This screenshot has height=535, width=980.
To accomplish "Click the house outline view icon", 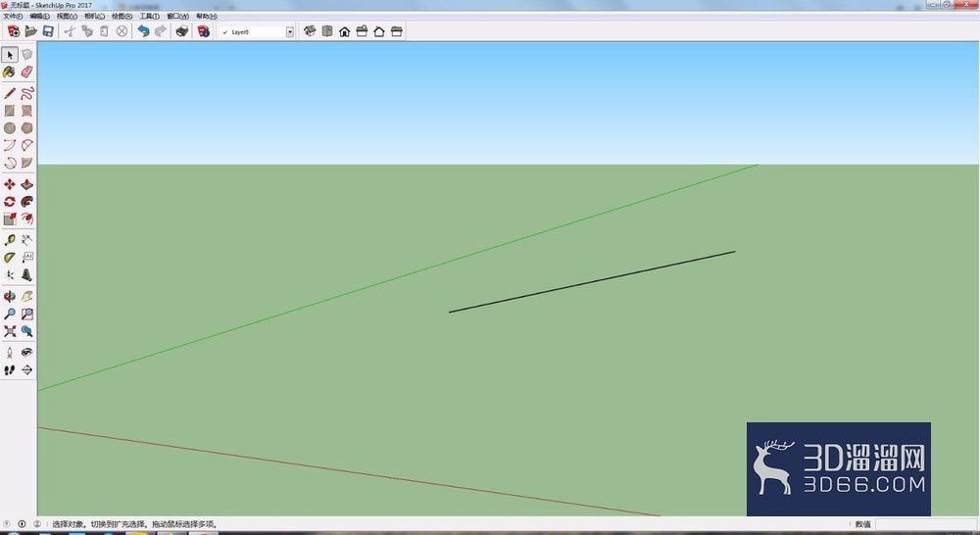I will point(378,31).
